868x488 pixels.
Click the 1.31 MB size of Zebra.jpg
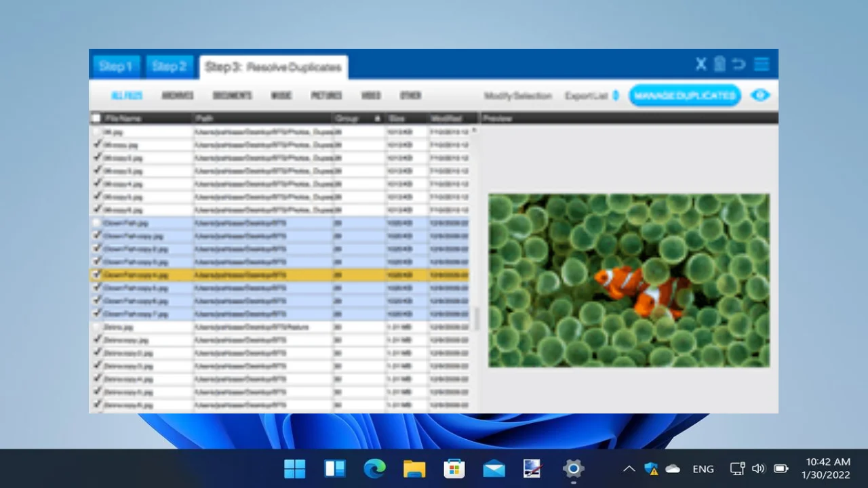pyautogui.click(x=400, y=327)
